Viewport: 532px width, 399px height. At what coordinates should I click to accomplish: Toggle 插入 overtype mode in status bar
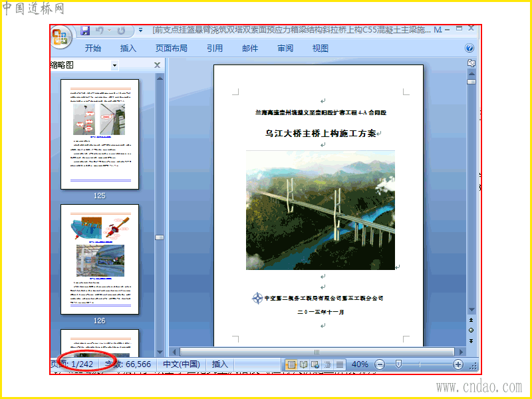point(220,364)
